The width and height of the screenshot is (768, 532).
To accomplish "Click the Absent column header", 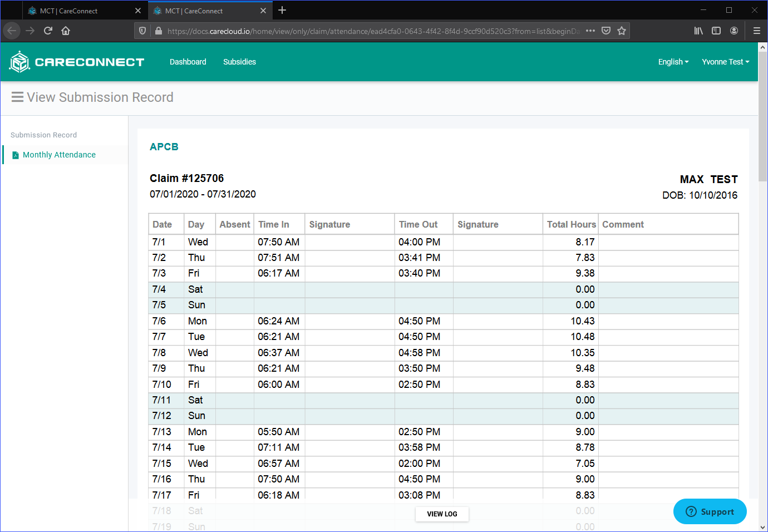I will point(235,224).
